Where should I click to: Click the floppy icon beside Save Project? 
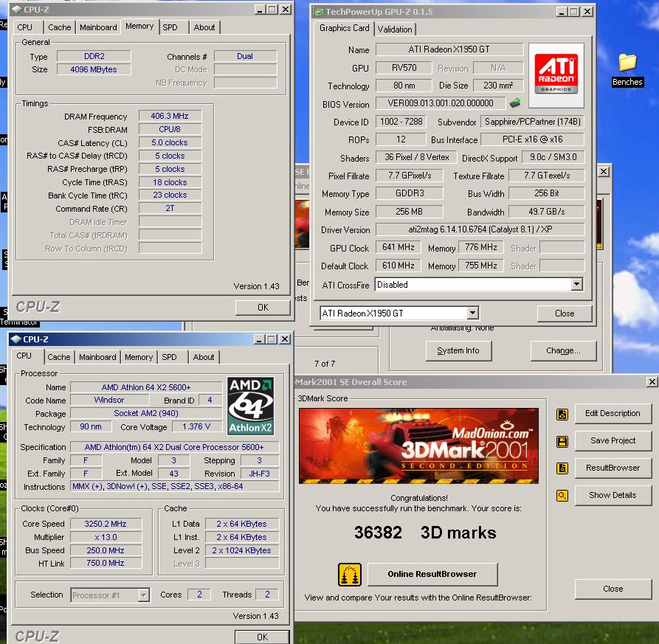[x=562, y=442]
